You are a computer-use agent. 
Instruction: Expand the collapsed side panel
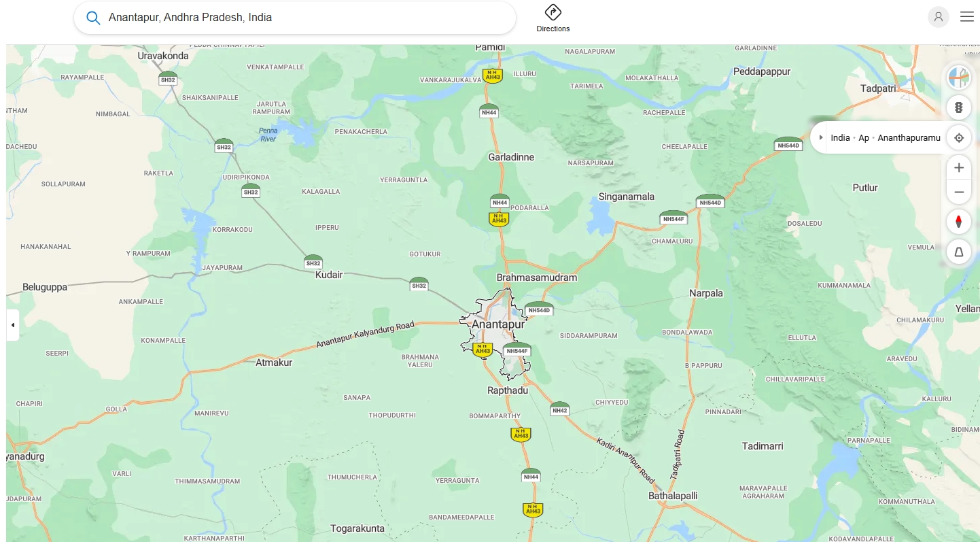(x=12, y=325)
